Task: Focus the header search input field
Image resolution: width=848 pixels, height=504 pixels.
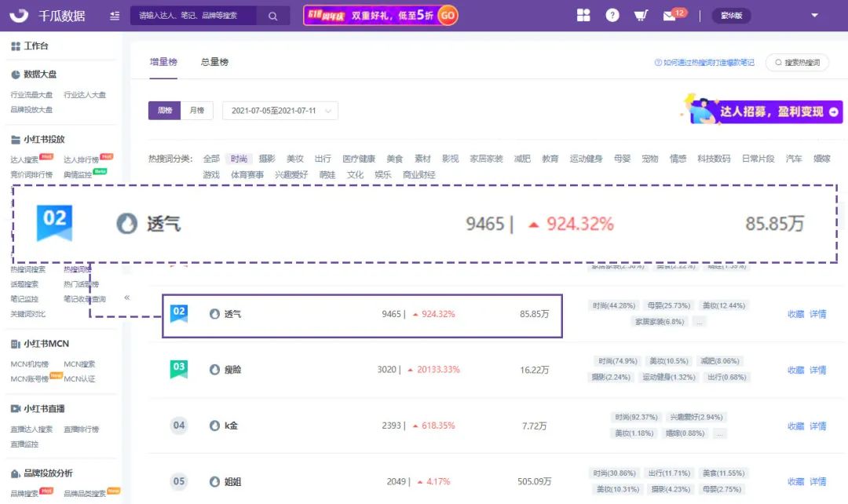Action: [193, 16]
